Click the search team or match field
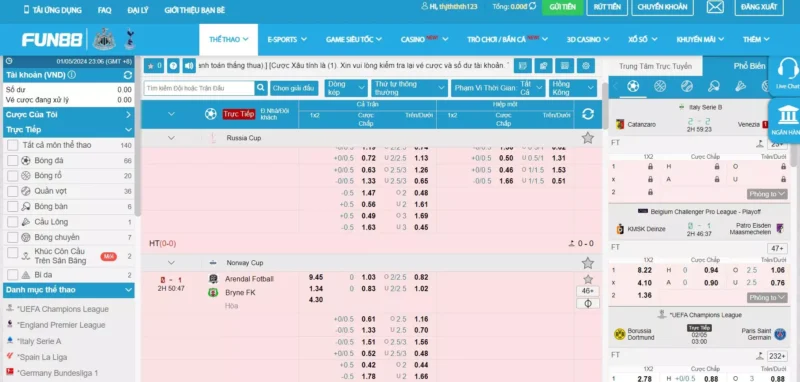This screenshot has width=800, height=382. point(199,88)
